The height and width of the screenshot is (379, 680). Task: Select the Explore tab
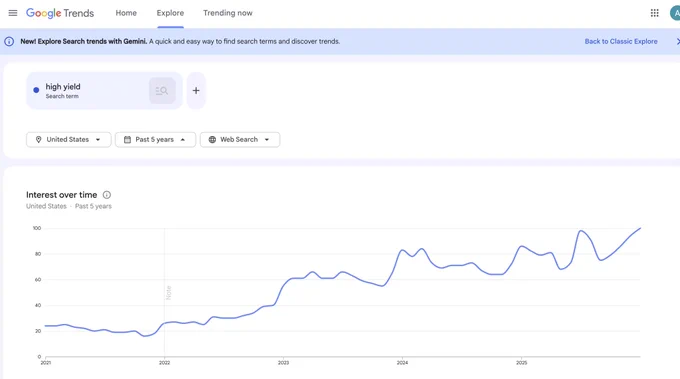(170, 13)
